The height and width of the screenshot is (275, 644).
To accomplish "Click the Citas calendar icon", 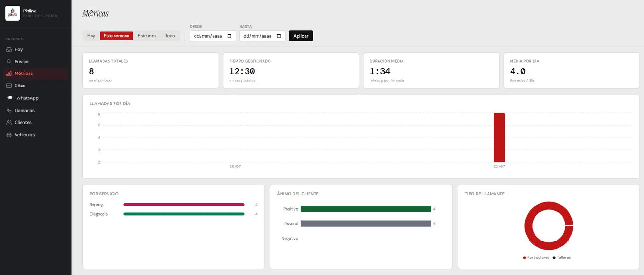I will click(9, 86).
